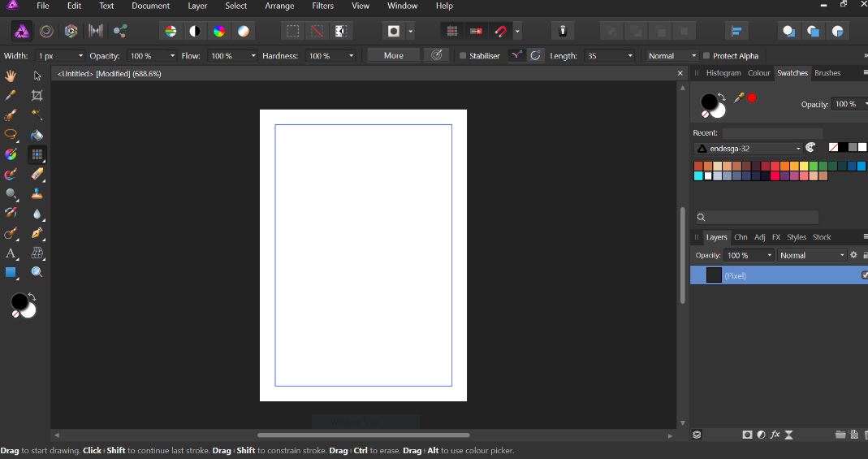Click the More button
868x459 pixels.
pyautogui.click(x=394, y=55)
